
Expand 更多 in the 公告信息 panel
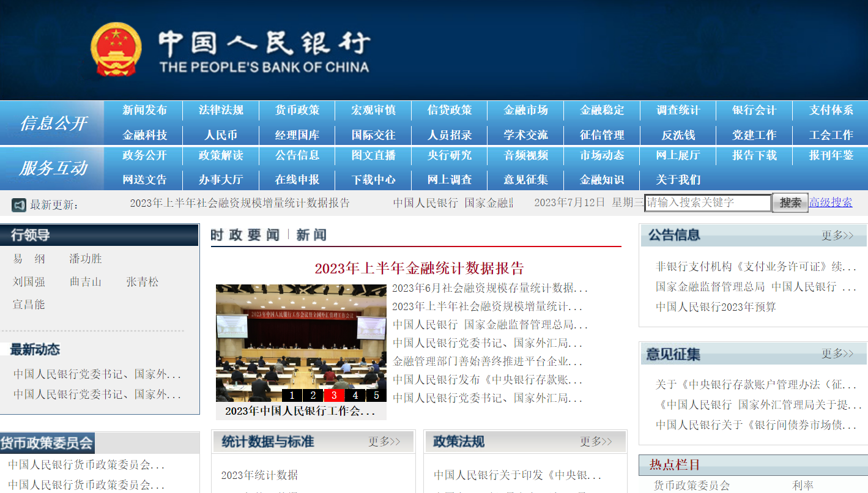tap(837, 235)
